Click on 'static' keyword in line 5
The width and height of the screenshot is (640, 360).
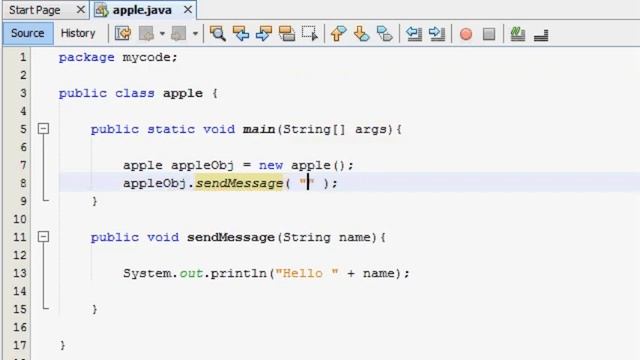coord(171,129)
